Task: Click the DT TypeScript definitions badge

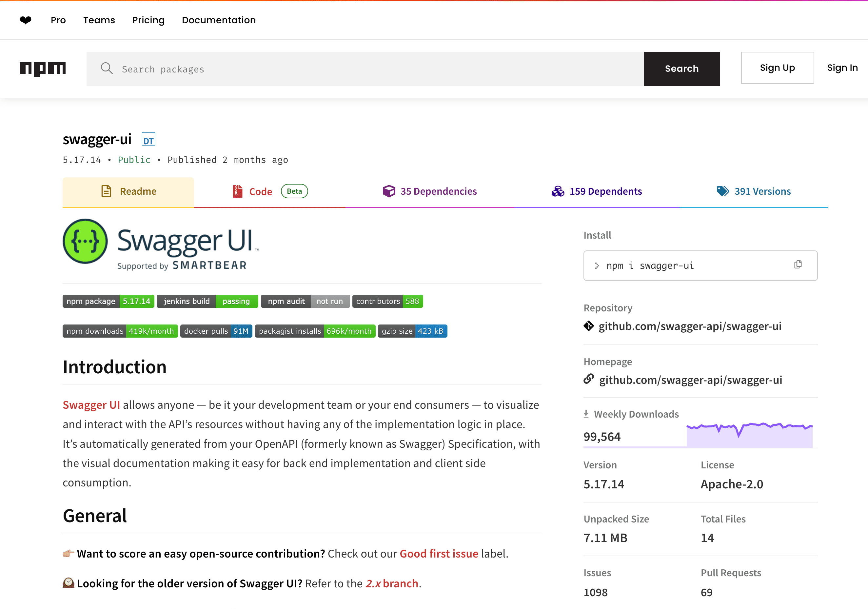Action: [x=148, y=140]
